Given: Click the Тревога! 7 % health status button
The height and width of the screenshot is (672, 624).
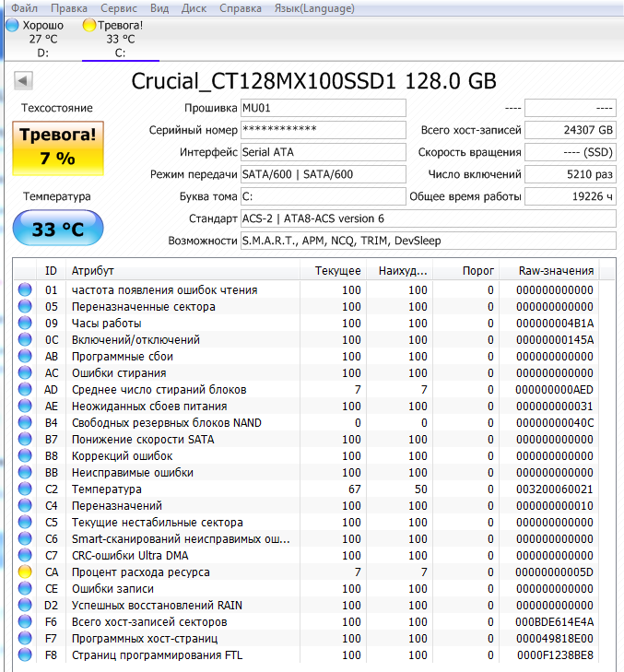Looking at the screenshot, I should point(57,147).
